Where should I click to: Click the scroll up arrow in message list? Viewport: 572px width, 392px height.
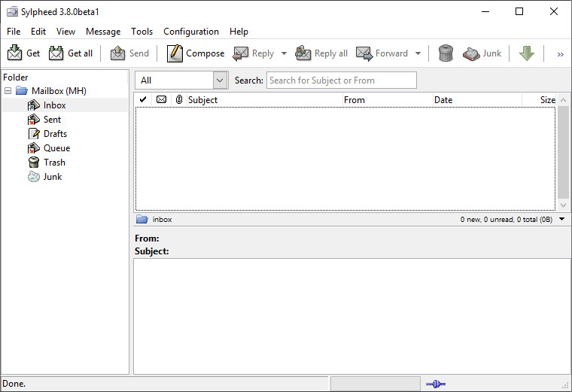pyautogui.click(x=563, y=100)
